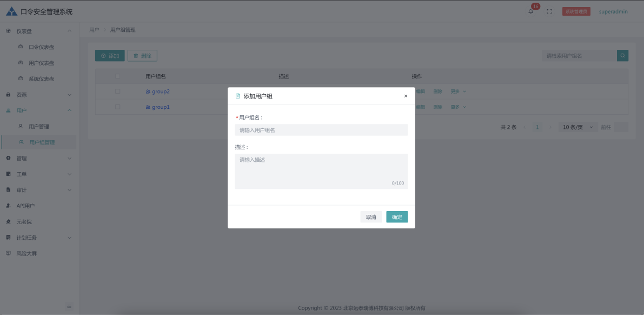Open 元老院 in the sidebar

(24, 222)
